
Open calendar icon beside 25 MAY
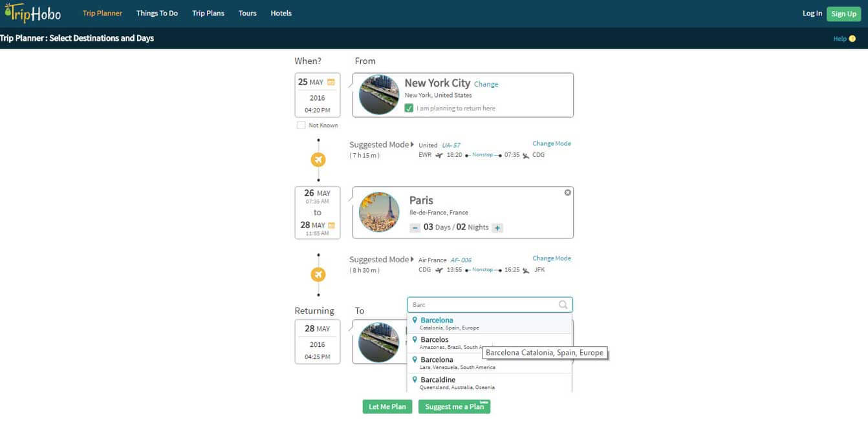[x=331, y=82]
